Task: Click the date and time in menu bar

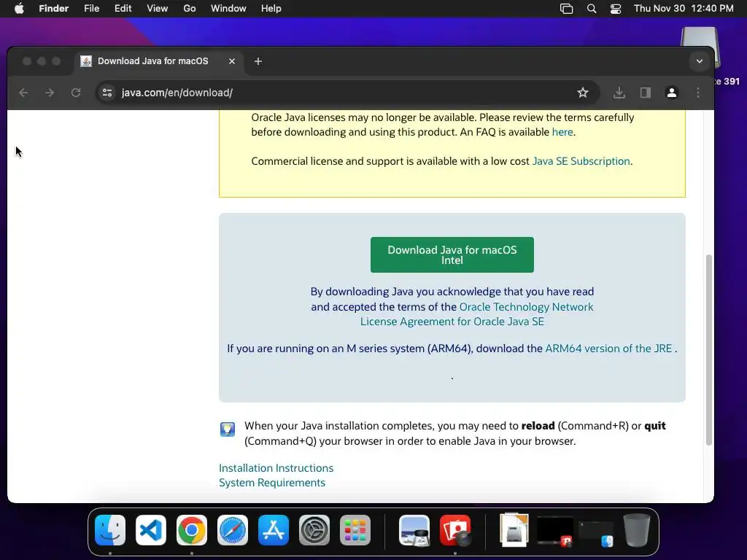Action: [x=684, y=9]
